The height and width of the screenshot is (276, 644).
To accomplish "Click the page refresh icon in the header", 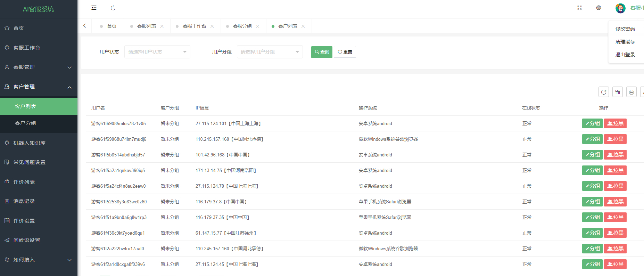I will pyautogui.click(x=113, y=8).
